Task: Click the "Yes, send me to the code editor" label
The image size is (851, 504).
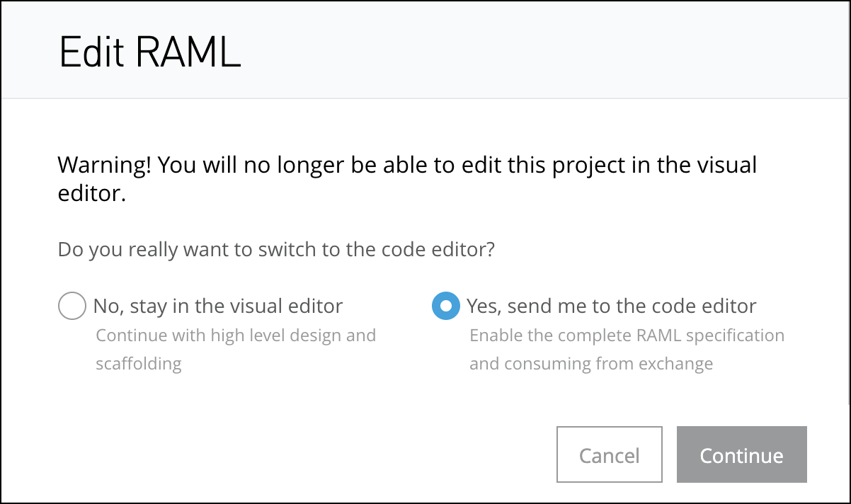Action: point(611,307)
